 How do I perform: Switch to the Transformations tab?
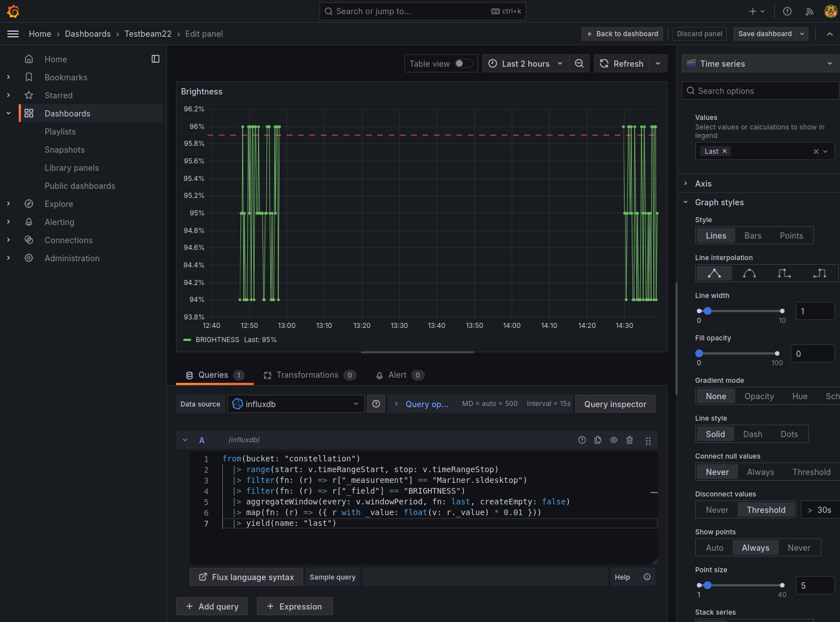coord(309,375)
